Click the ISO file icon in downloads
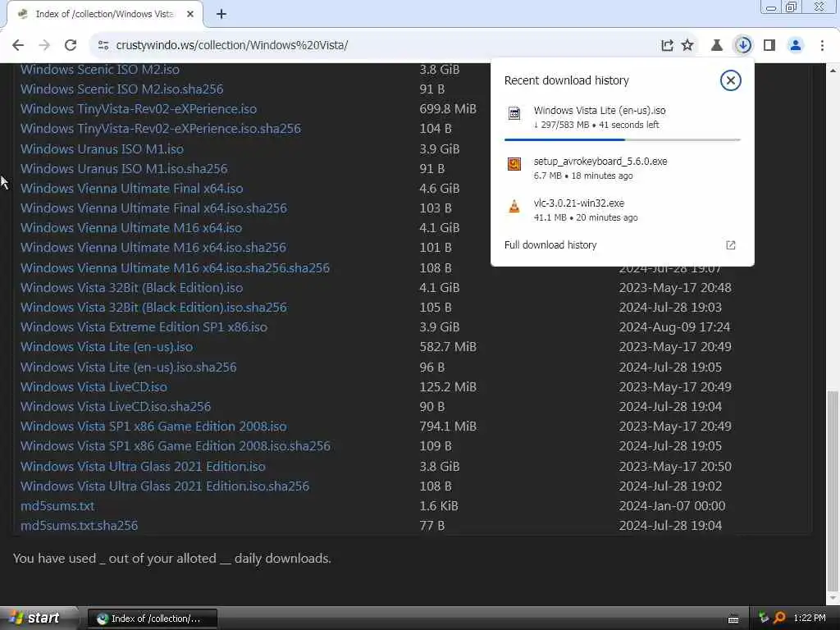This screenshot has width=840, height=630. point(514,113)
